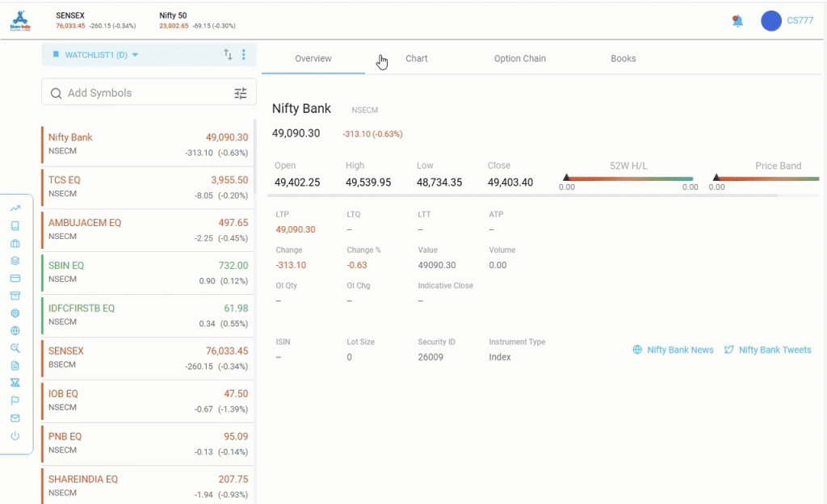Viewport: 827px width, 504px height.
Task: Open the archive box icon in sidebar
Action: tap(15, 296)
